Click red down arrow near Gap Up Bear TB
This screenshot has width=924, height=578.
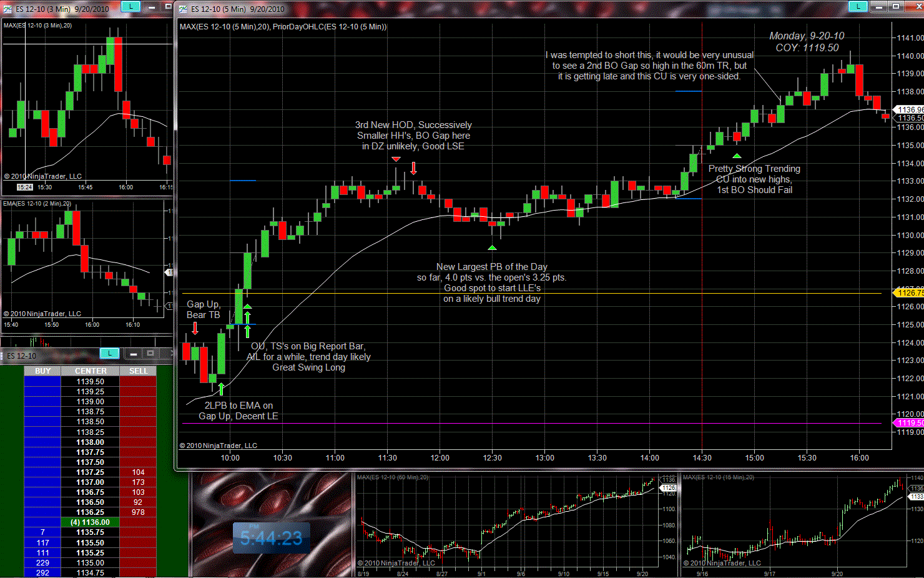pyautogui.click(x=195, y=328)
